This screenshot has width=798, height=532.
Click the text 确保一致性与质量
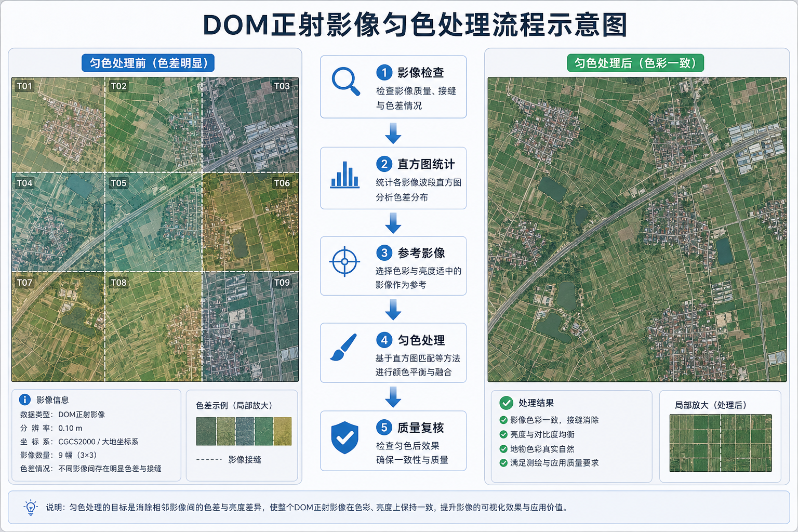click(413, 460)
